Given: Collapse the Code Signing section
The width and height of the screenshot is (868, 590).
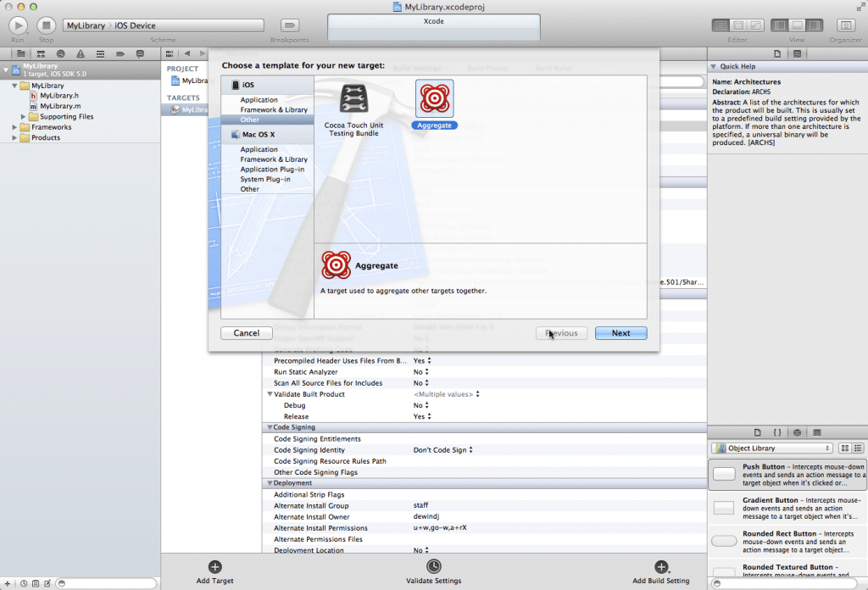Looking at the screenshot, I should tap(270, 427).
